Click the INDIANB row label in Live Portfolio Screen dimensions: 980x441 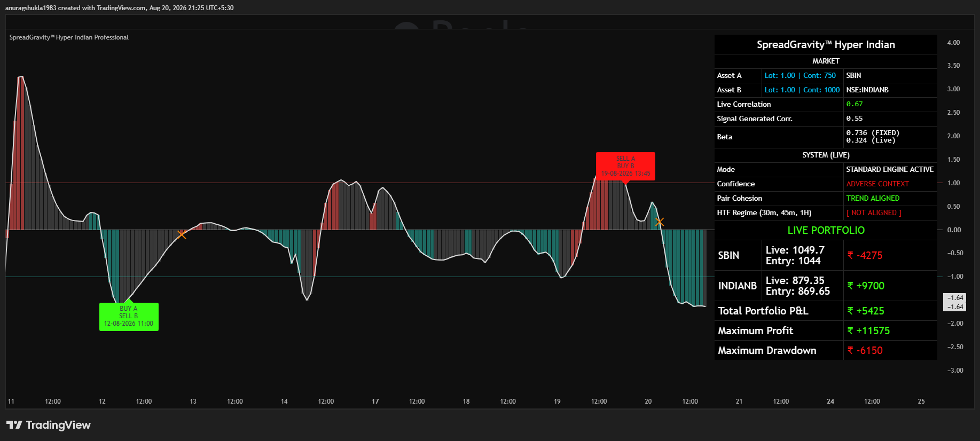coord(738,286)
